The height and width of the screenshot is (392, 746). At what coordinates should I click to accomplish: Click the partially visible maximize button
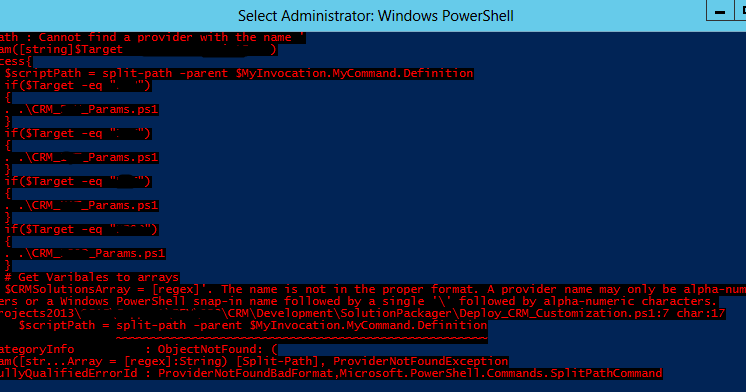740,10
